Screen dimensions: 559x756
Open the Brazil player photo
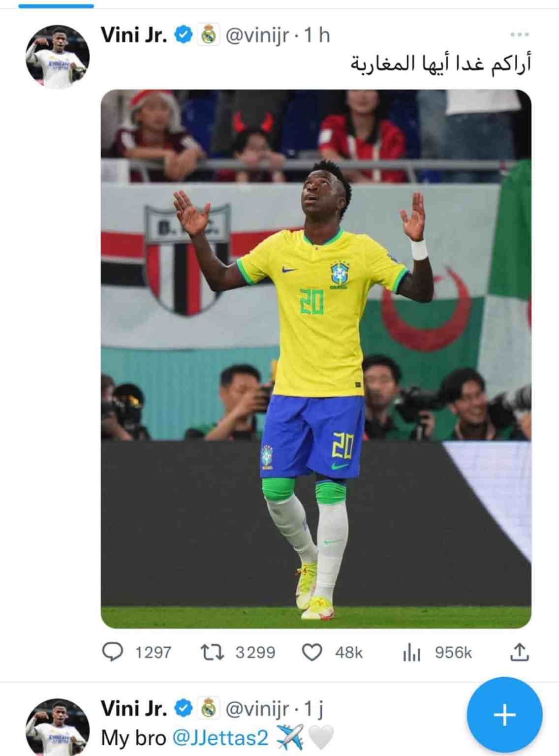click(x=316, y=359)
